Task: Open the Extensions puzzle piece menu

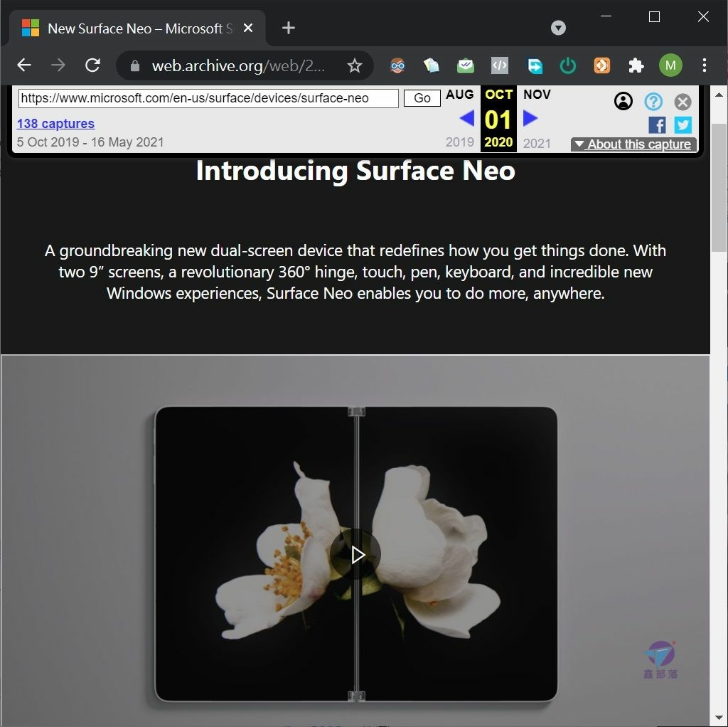Action: point(636,66)
